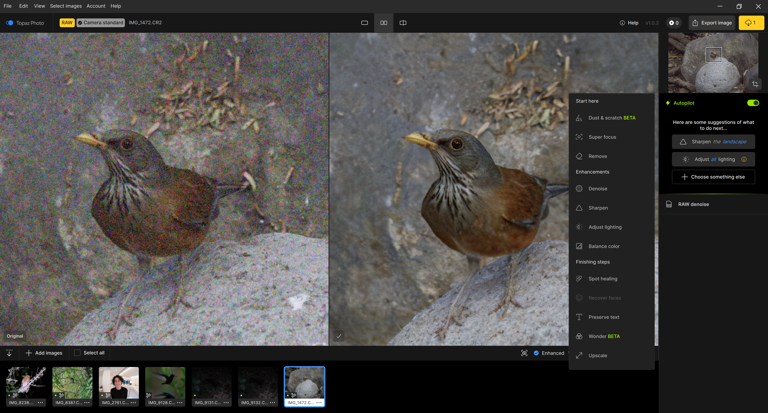Expand Choose something else options
768x413 pixels.
pyautogui.click(x=713, y=177)
